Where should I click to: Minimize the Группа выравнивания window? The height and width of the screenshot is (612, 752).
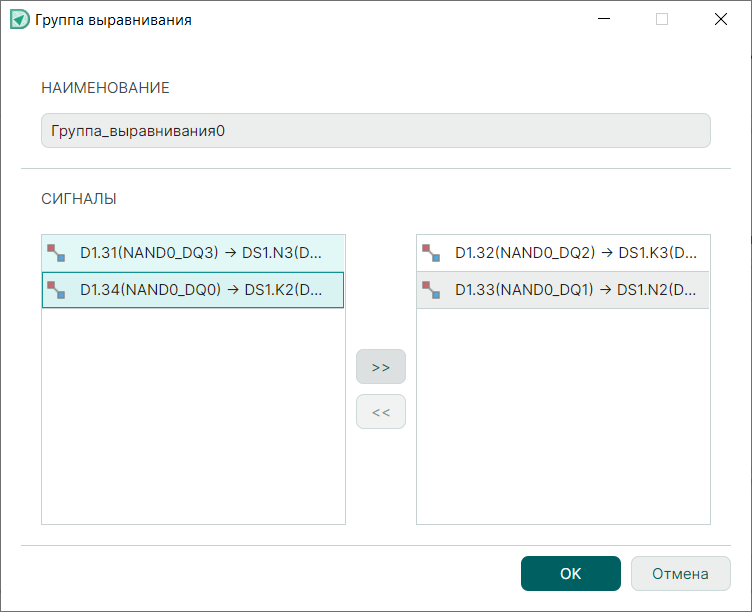604,19
